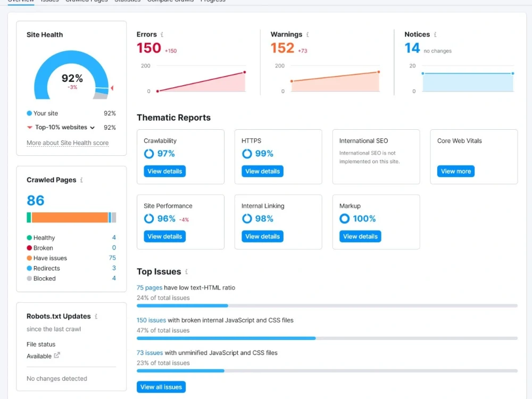Show info tooltip for Robots.txt Updates
Viewport: 532px width, 399px height.
click(x=96, y=316)
